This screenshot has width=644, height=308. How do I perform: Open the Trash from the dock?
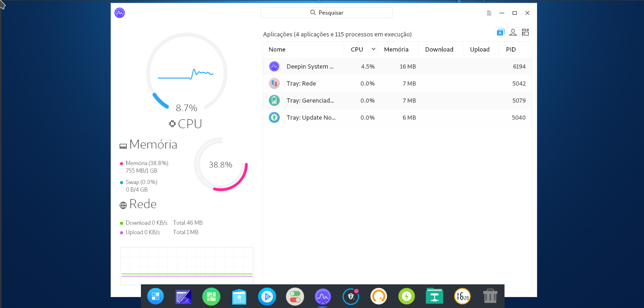pos(490,296)
